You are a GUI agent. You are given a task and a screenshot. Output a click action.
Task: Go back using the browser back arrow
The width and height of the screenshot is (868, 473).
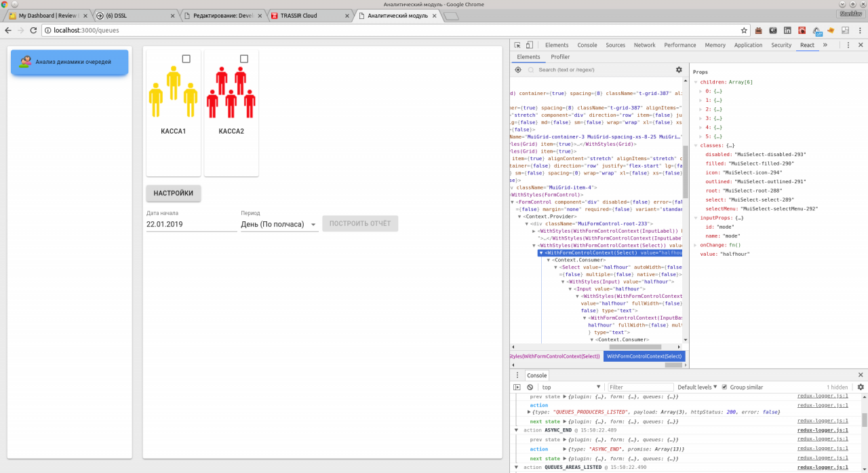click(x=8, y=31)
